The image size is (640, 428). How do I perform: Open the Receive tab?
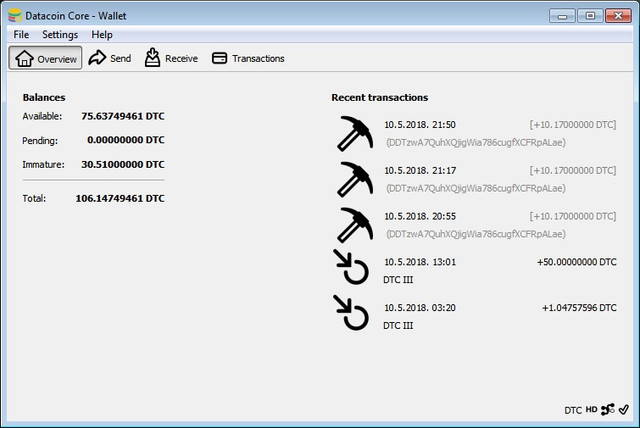[171, 58]
